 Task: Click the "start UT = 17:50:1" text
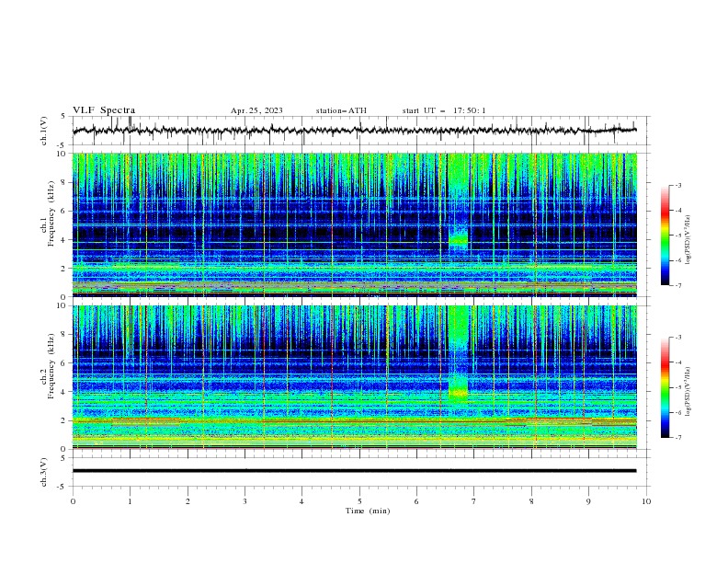click(x=444, y=110)
